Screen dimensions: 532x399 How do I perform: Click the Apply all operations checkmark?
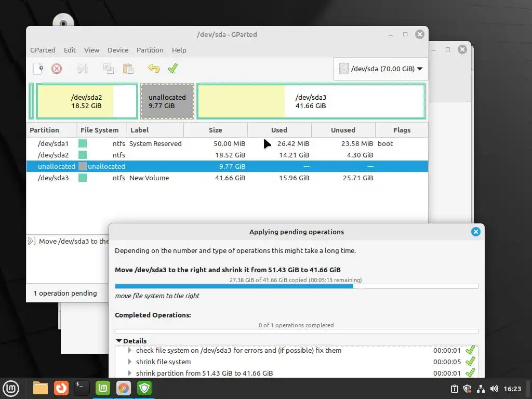172,68
